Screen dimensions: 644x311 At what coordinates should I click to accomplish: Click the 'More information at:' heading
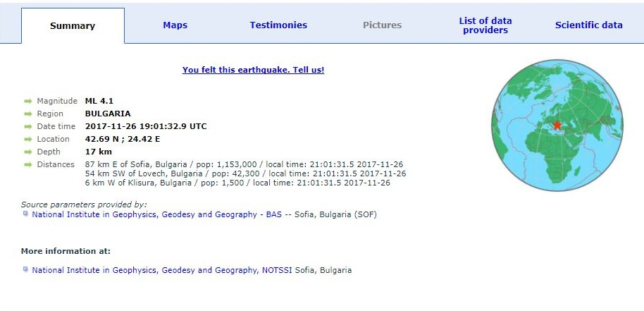66,251
